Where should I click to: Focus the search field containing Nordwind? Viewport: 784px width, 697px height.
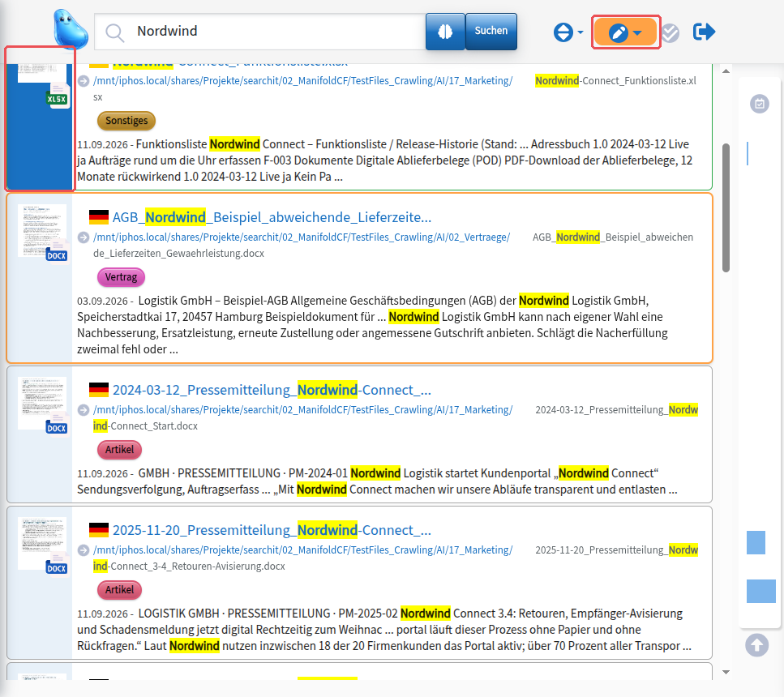(x=260, y=32)
